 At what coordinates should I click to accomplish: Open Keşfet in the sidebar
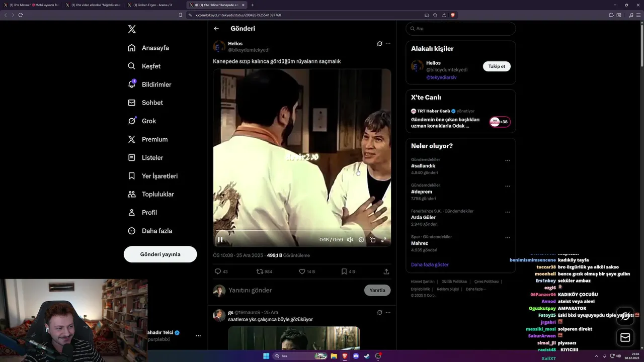point(144,66)
